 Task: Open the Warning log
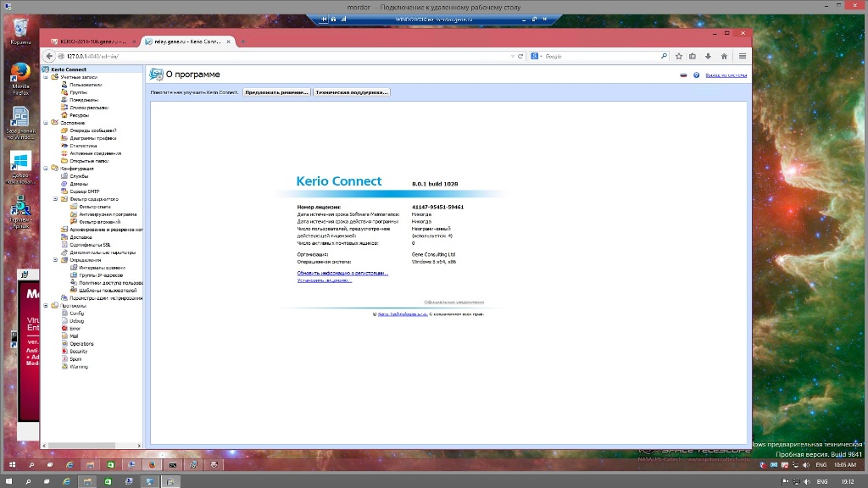click(79, 367)
